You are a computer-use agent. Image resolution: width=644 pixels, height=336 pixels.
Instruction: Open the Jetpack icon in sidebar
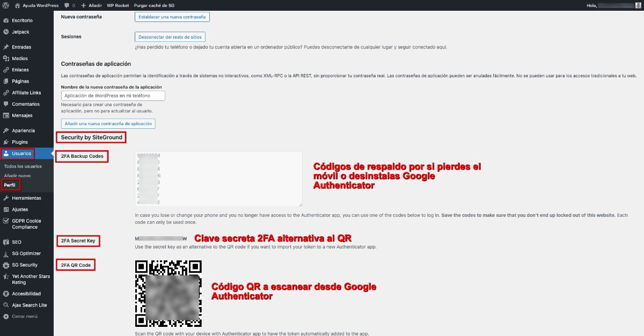click(6, 32)
